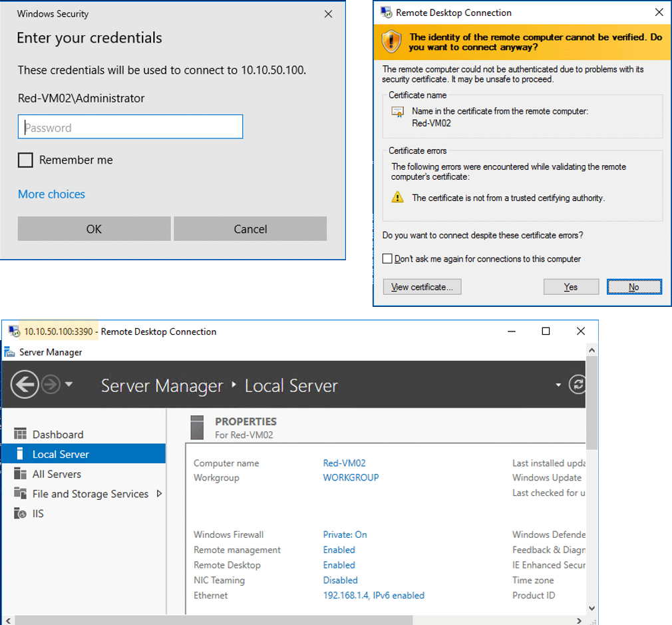The image size is (672, 625).
Task: Click Yes to connect anyway
Action: coord(571,287)
